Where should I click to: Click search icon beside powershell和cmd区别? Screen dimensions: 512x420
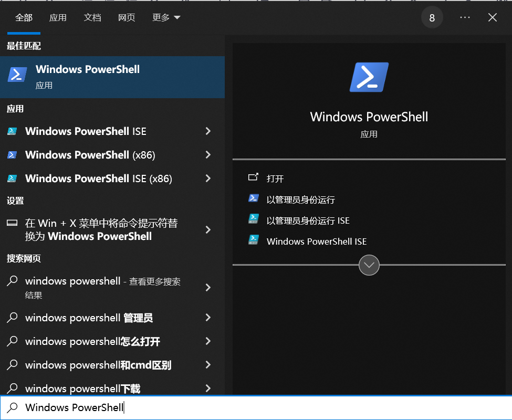[x=12, y=364]
